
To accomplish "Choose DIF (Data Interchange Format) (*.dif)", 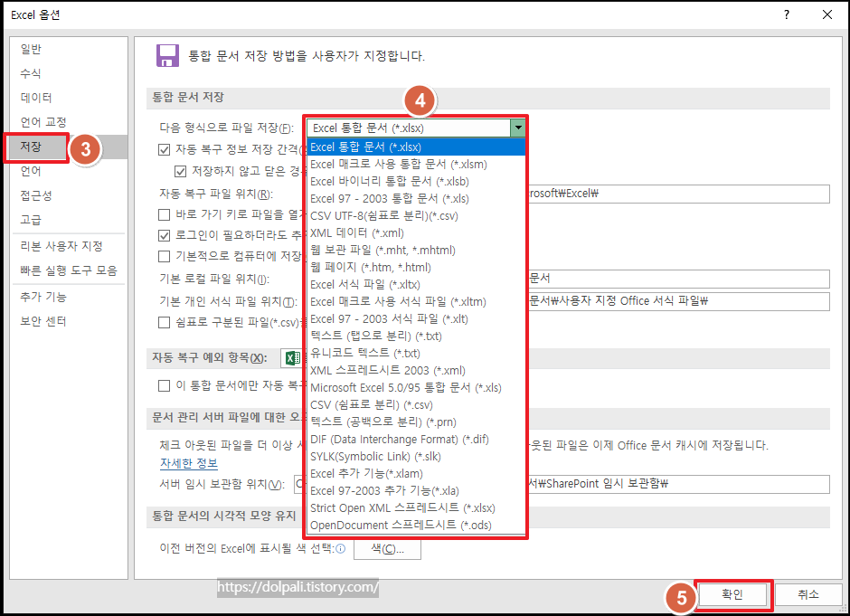I will (416, 440).
